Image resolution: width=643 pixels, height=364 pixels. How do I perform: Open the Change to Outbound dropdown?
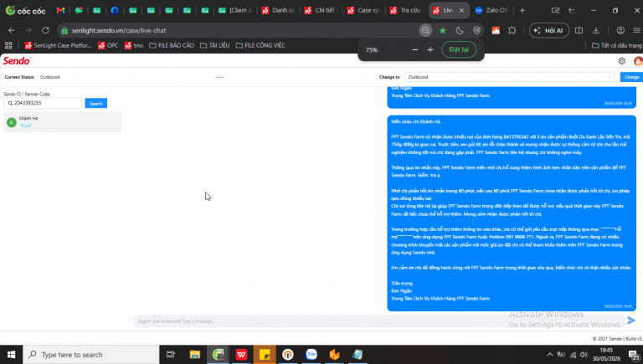coord(509,77)
